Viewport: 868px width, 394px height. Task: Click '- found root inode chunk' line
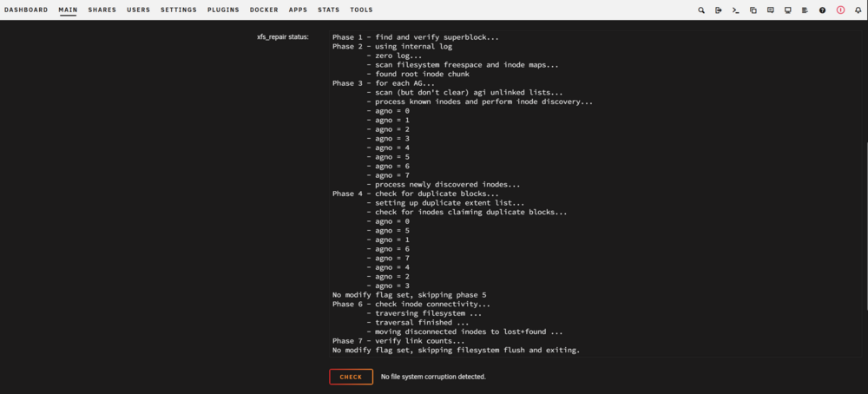tap(418, 74)
